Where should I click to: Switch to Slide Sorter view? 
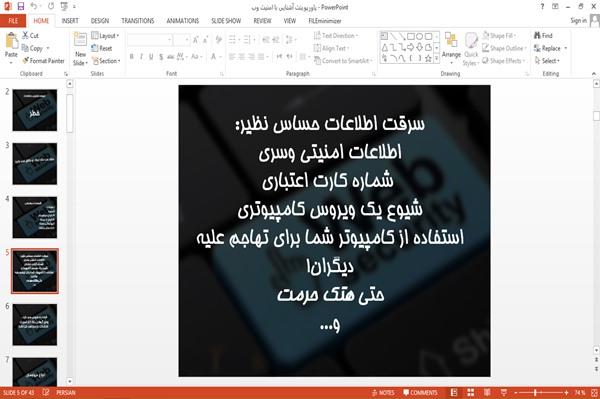point(471,392)
